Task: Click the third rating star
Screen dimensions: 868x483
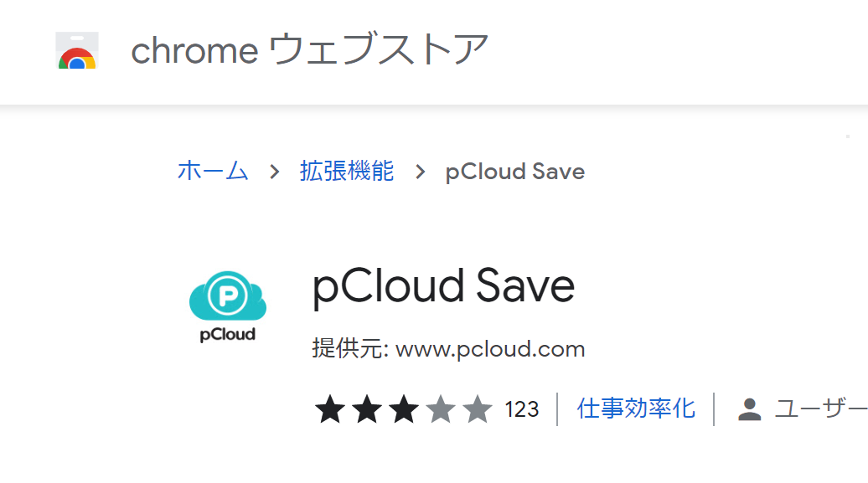Action: [x=404, y=409]
